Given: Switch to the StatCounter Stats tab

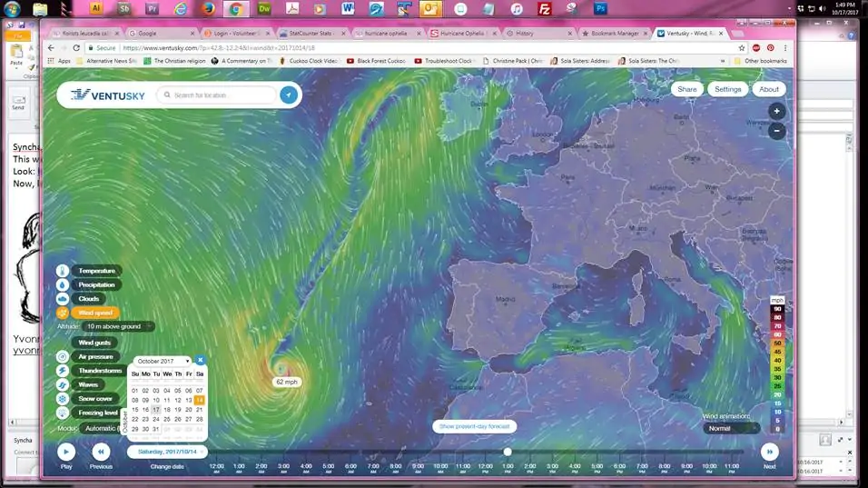Looking at the screenshot, I should tap(312, 34).
